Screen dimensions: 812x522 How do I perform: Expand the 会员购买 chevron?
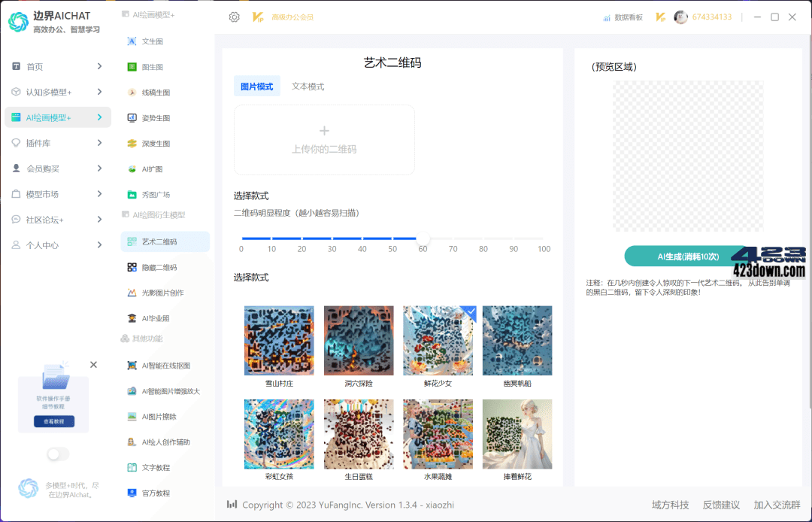point(99,168)
